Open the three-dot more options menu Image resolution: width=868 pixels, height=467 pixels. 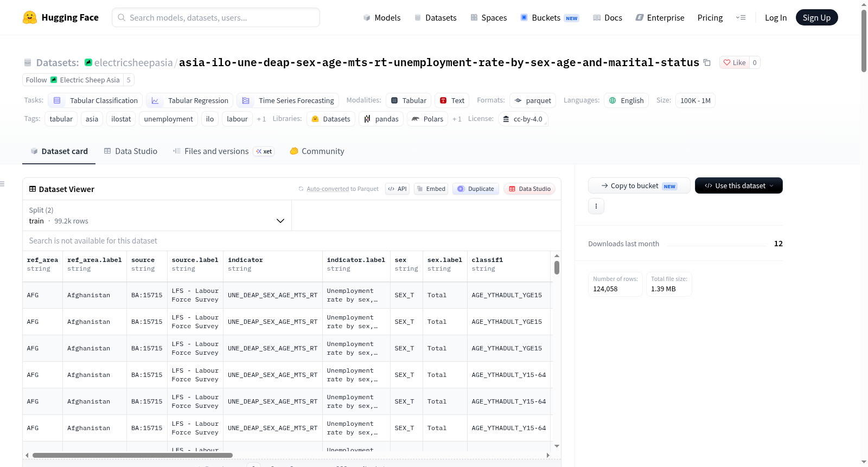click(596, 206)
